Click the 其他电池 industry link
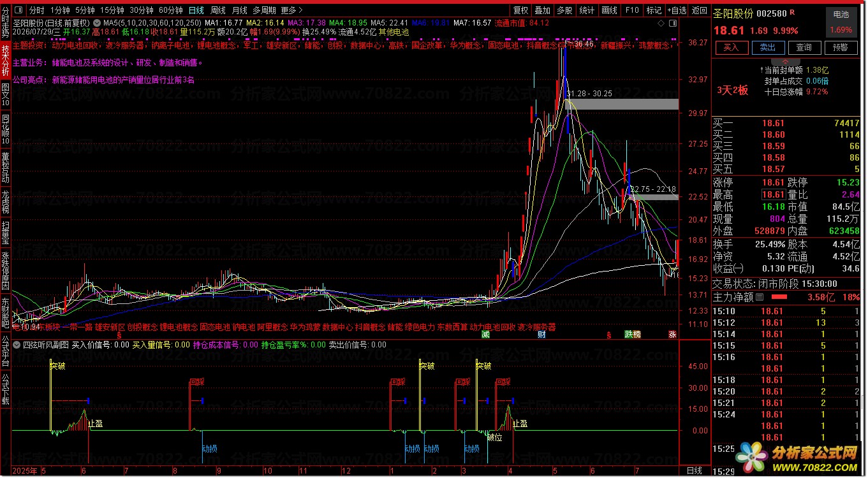868x478 pixels. point(394,32)
